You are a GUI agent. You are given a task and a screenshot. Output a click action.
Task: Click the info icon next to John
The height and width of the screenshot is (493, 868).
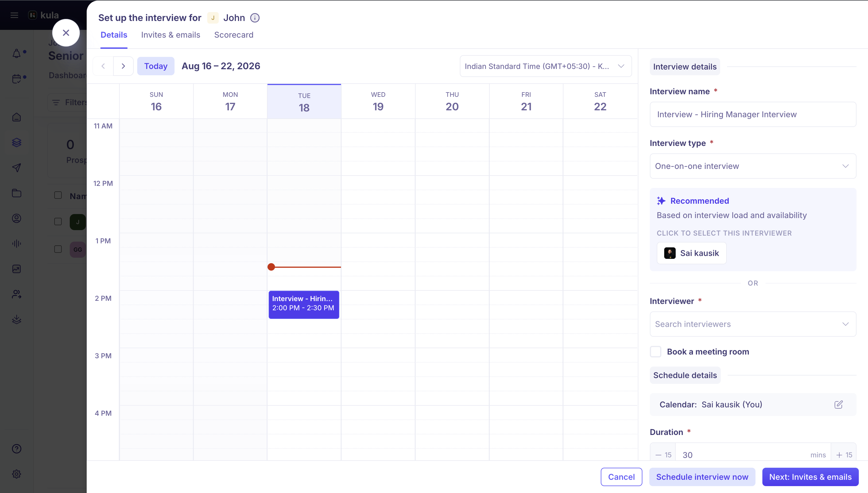coord(255,18)
